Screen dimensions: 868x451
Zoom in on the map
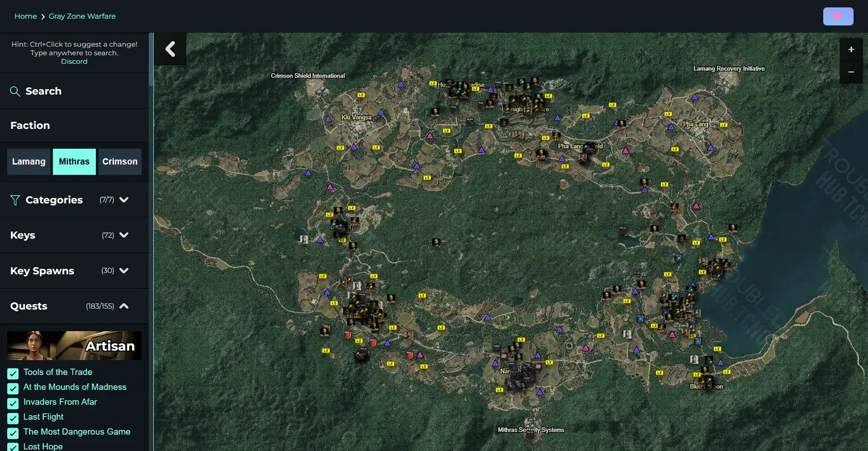pyautogui.click(x=851, y=49)
